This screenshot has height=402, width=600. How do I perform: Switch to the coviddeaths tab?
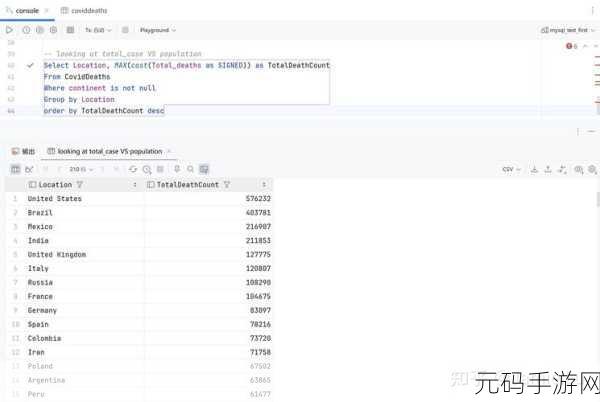84,11
